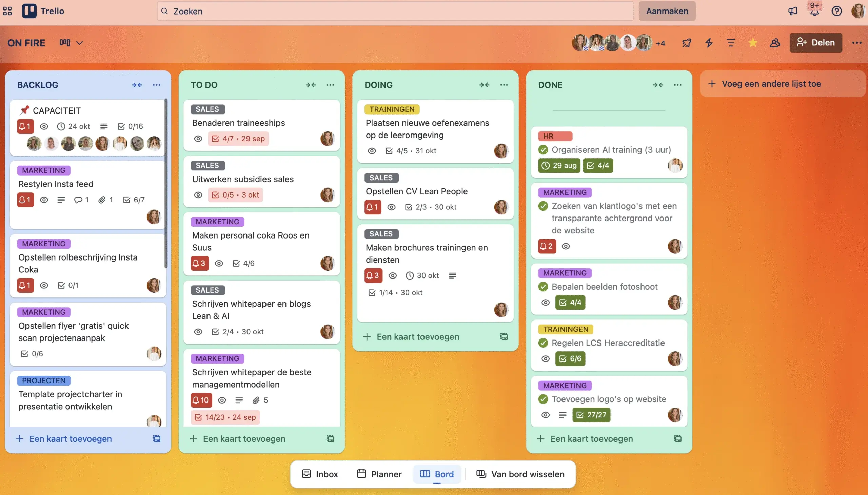Collapse the DOING list
This screenshot has height=495, width=868.
pyautogui.click(x=484, y=85)
